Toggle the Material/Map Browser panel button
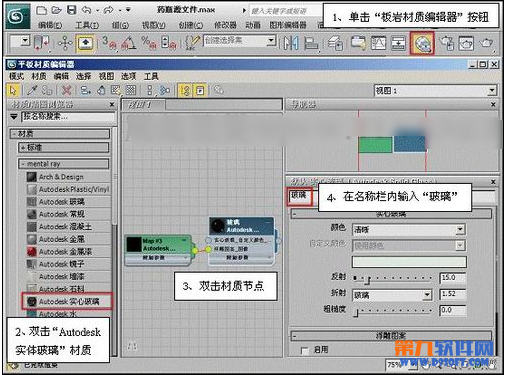 point(185,90)
